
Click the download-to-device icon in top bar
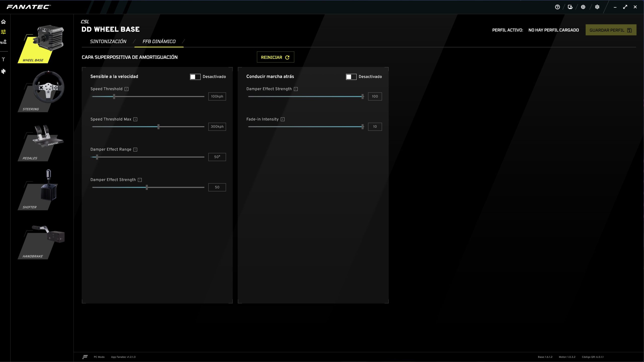tap(570, 7)
